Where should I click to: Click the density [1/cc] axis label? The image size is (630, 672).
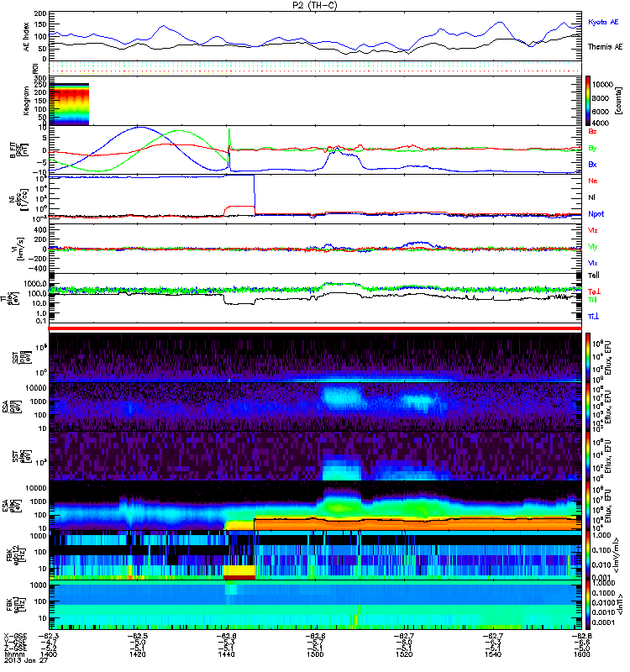pos(18,199)
